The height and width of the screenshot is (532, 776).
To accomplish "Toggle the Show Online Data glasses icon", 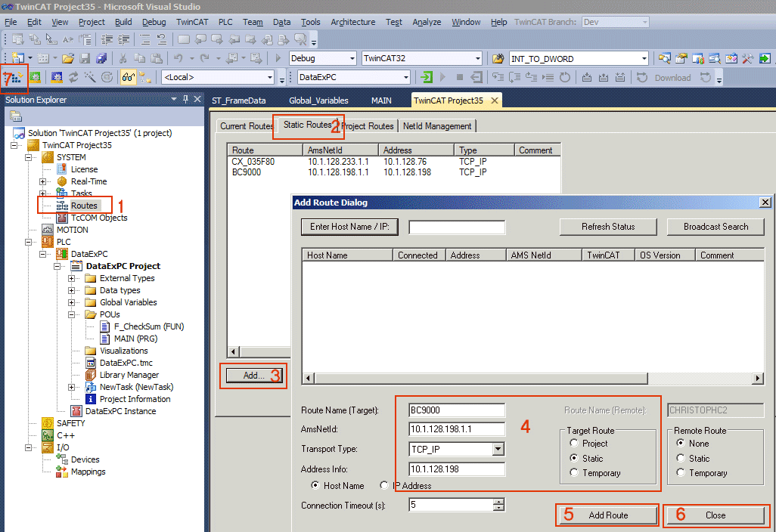I will 128,77.
